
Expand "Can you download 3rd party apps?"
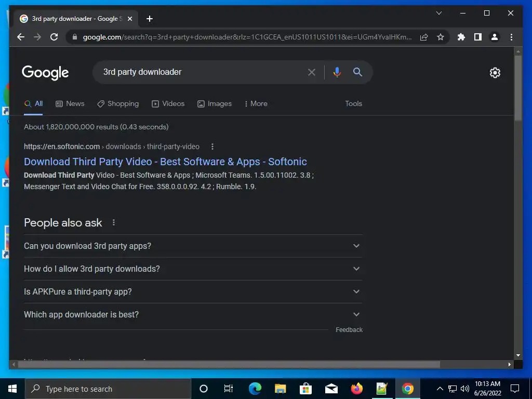pos(193,246)
